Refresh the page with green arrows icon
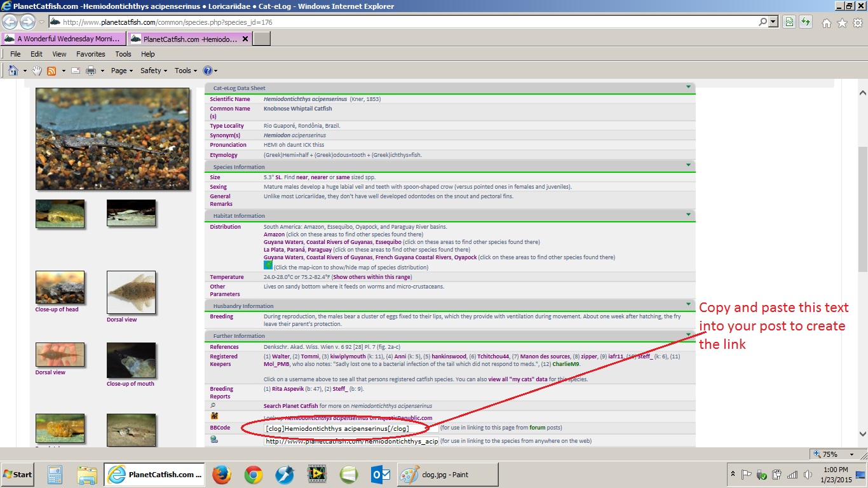This screenshot has height=488, width=868. (806, 22)
